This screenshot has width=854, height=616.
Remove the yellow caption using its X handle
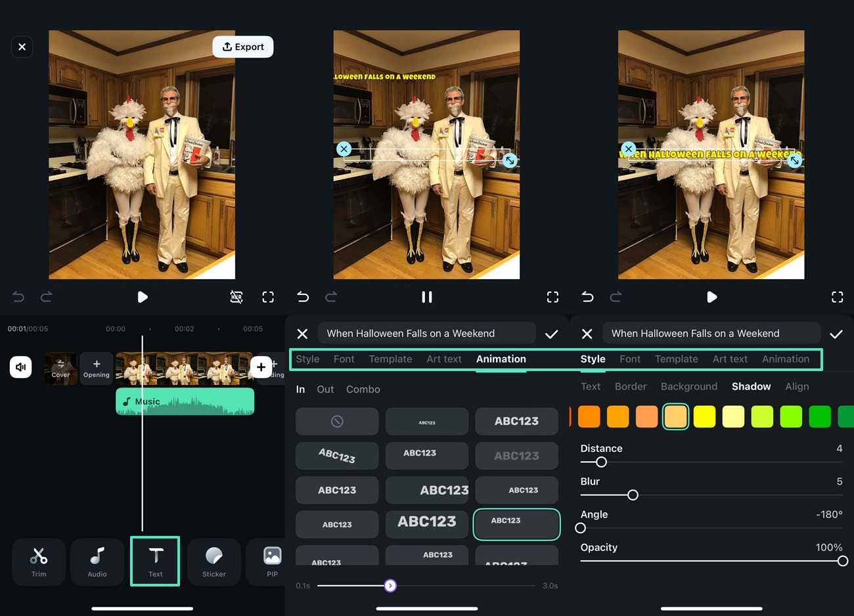click(x=629, y=149)
